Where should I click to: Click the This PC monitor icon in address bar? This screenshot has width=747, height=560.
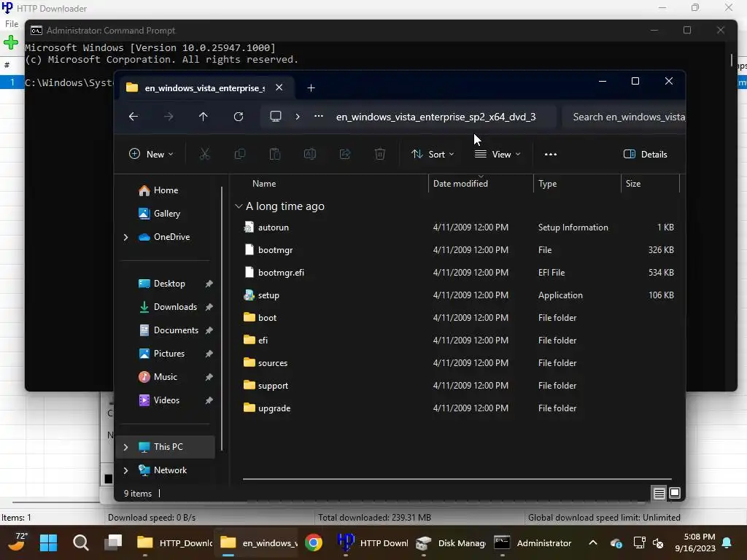(275, 117)
